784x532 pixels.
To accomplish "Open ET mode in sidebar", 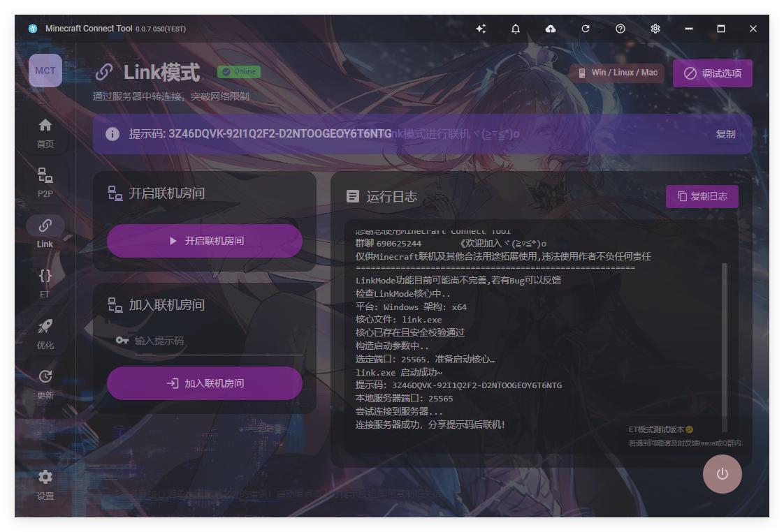I will click(x=45, y=283).
